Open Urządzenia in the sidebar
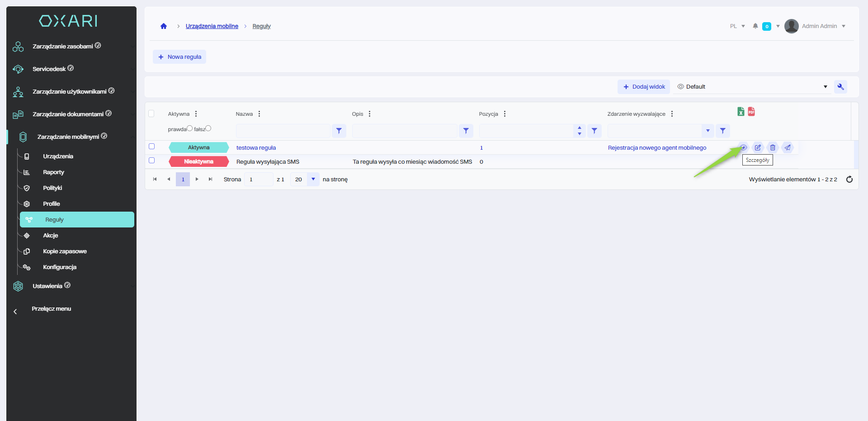The width and height of the screenshot is (868, 421). click(58, 156)
